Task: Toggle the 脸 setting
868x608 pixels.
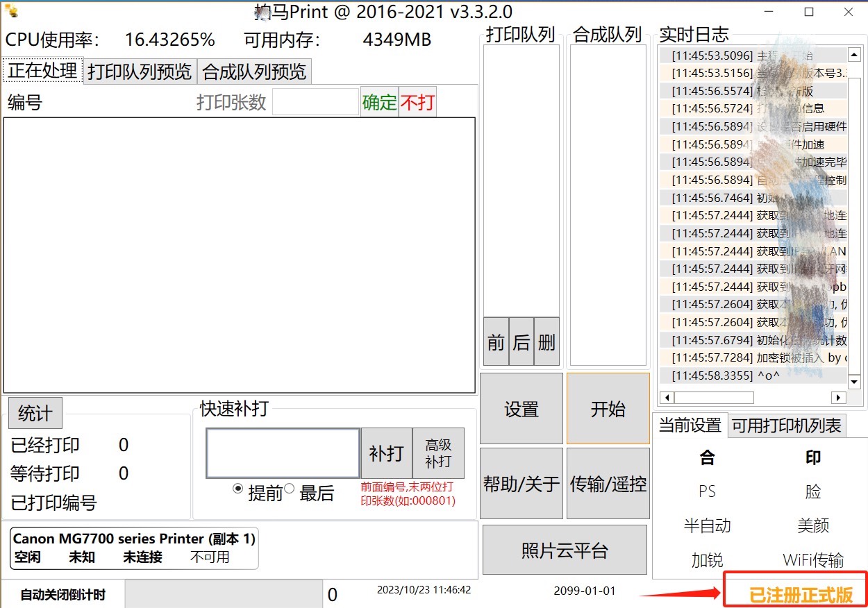Action: pyautogui.click(x=813, y=491)
